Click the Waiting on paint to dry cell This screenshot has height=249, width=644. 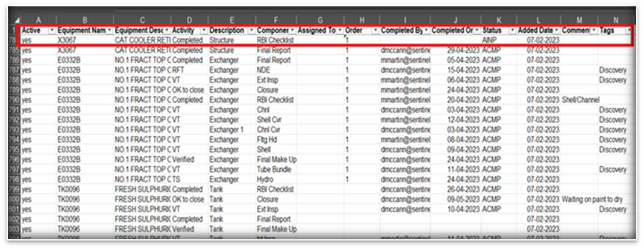click(x=593, y=199)
